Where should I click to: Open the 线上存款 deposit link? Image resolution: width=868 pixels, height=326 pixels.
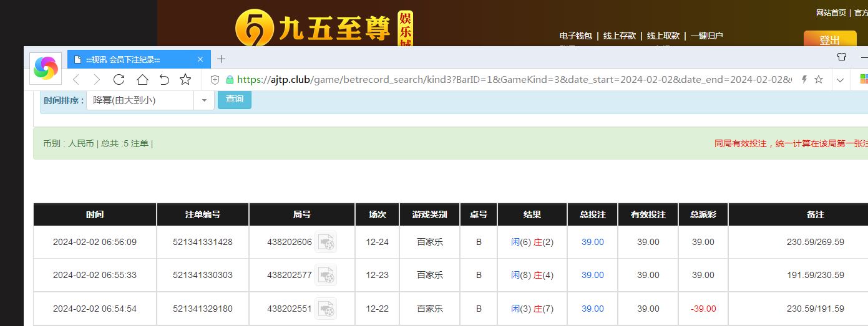click(619, 36)
